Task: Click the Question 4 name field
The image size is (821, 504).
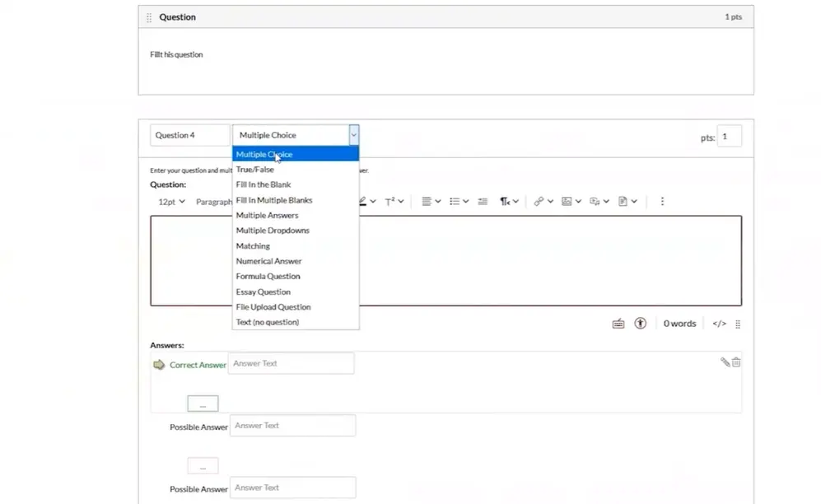Action: [189, 135]
